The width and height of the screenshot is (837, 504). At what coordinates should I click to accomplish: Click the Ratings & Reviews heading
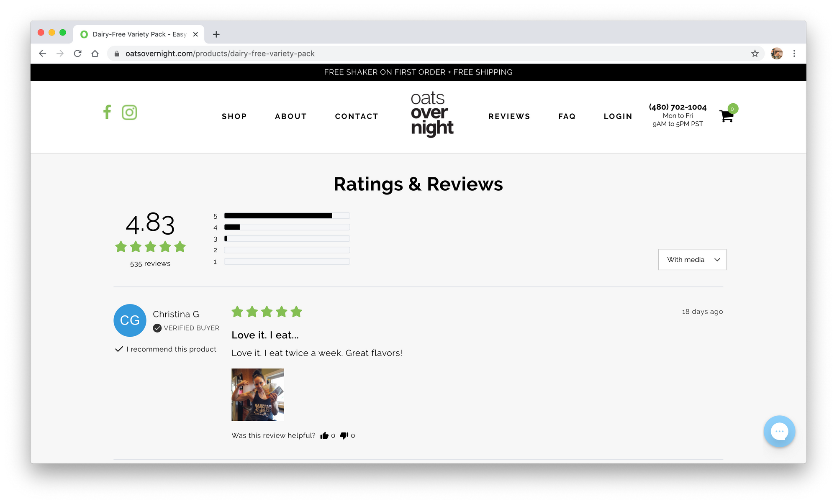pyautogui.click(x=418, y=184)
